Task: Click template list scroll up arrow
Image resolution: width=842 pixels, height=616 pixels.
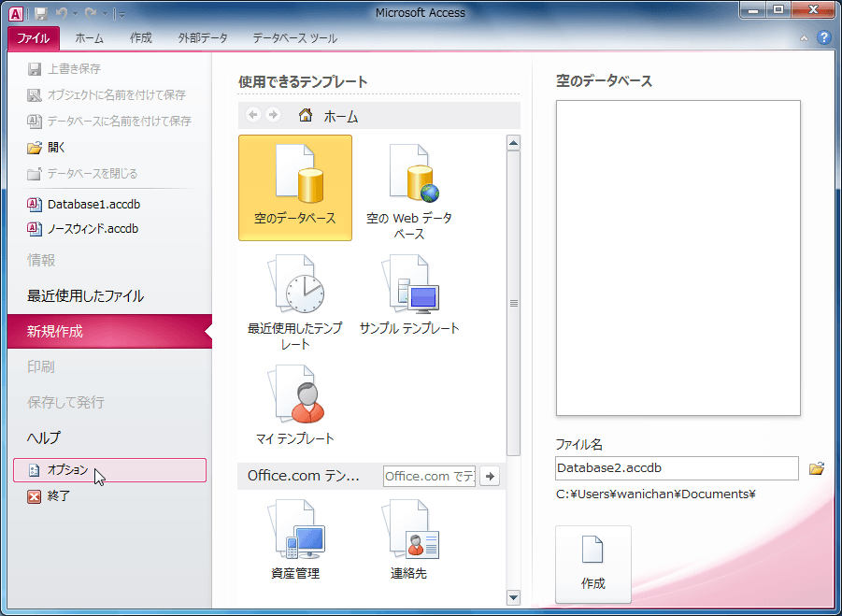Action: [513, 143]
